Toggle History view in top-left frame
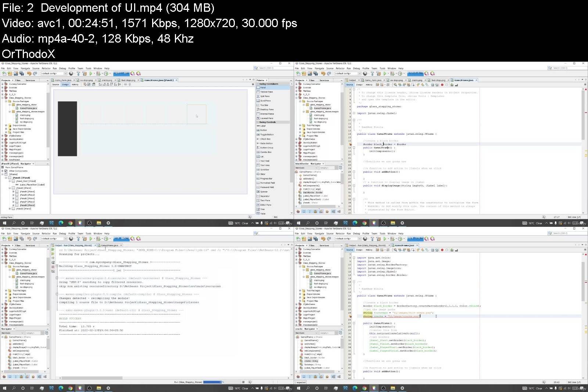This screenshot has height=392, width=588. (x=75, y=84)
